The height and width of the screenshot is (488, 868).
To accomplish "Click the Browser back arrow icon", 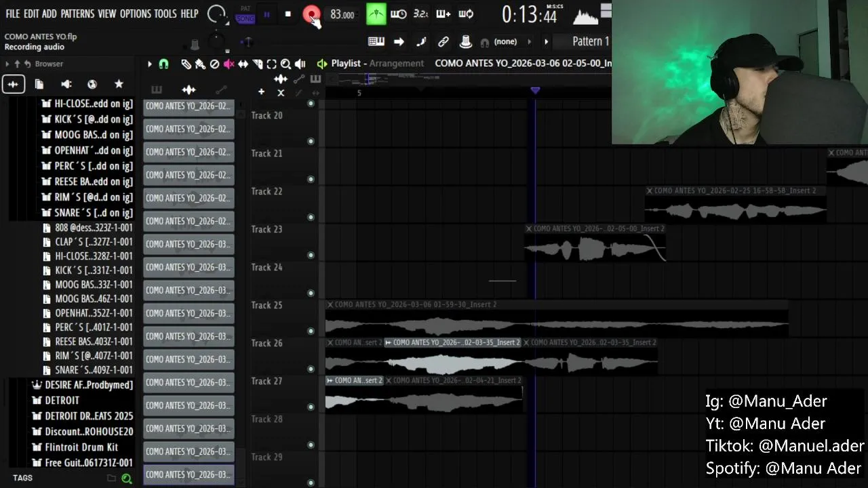I will pos(27,64).
